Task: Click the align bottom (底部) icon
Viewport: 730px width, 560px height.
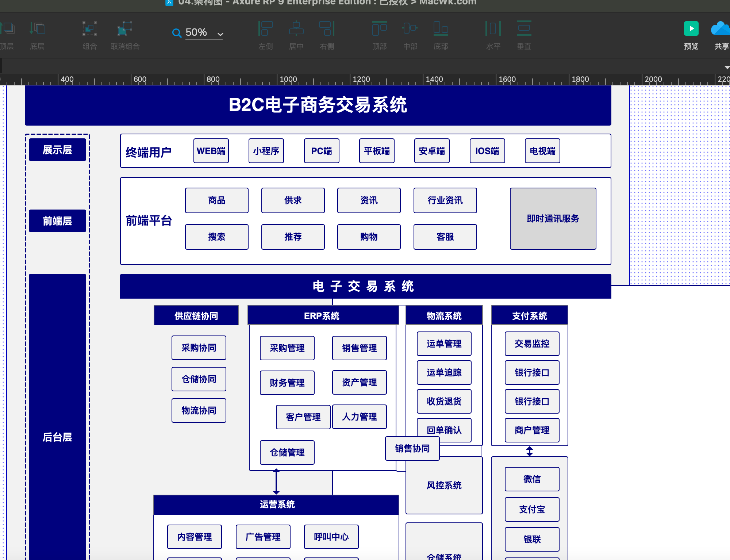Action: coord(441,28)
